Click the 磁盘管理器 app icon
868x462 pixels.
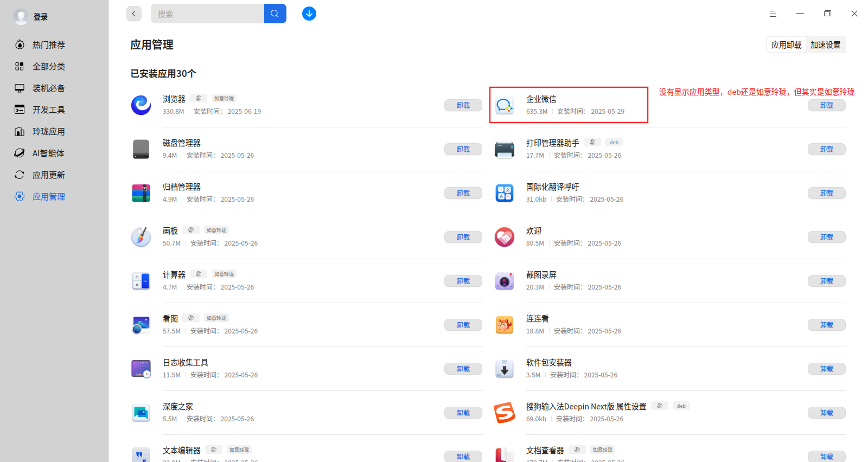point(141,149)
